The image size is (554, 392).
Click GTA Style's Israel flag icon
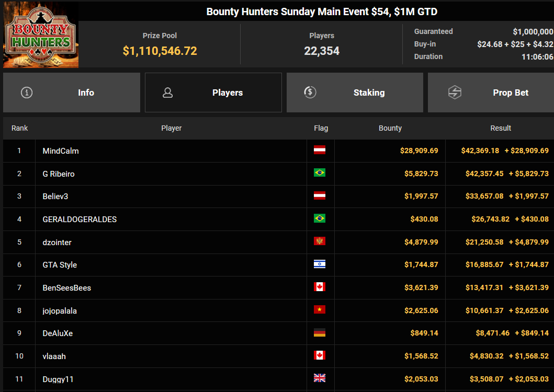[320, 264]
